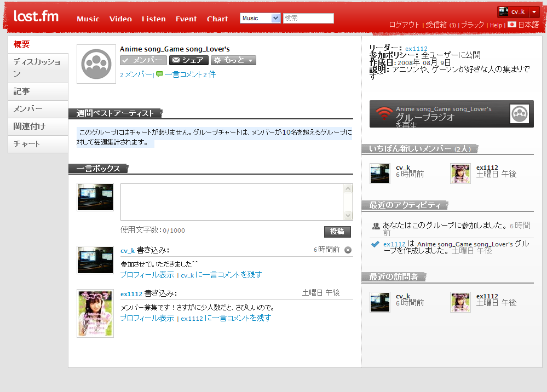Click the group radio wifi icon

[384, 113]
